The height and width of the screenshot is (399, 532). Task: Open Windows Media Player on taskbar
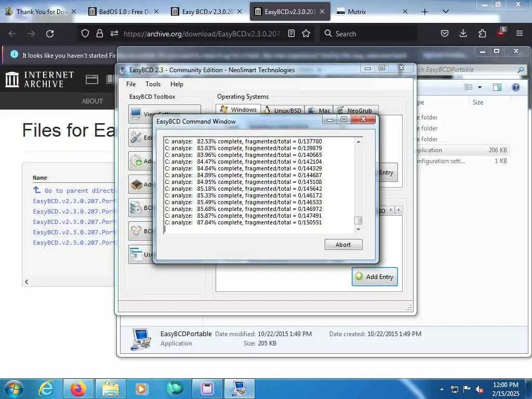click(141, 389)
